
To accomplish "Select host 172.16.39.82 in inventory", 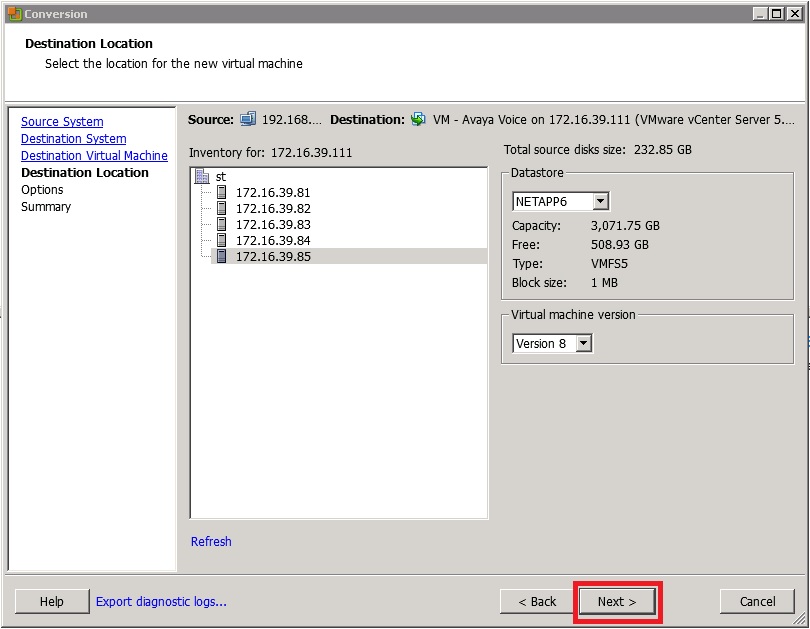I will pyautogui.click(x=273, y=209).
